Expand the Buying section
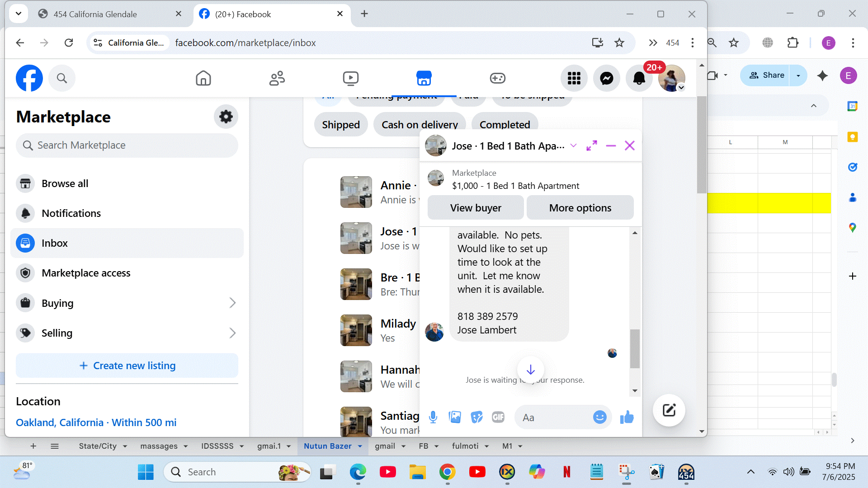The height and width of the screenshot is (488, 868). click(232, 303)
